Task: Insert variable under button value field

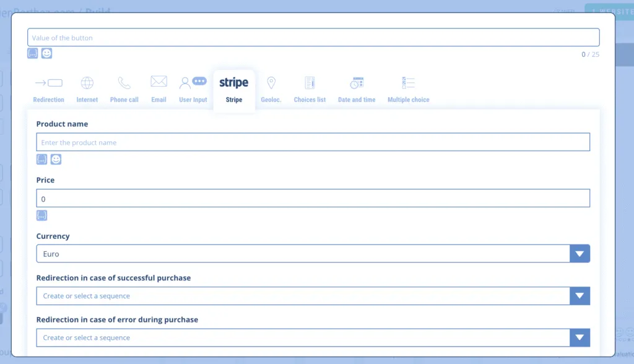Action: point(33,54)
